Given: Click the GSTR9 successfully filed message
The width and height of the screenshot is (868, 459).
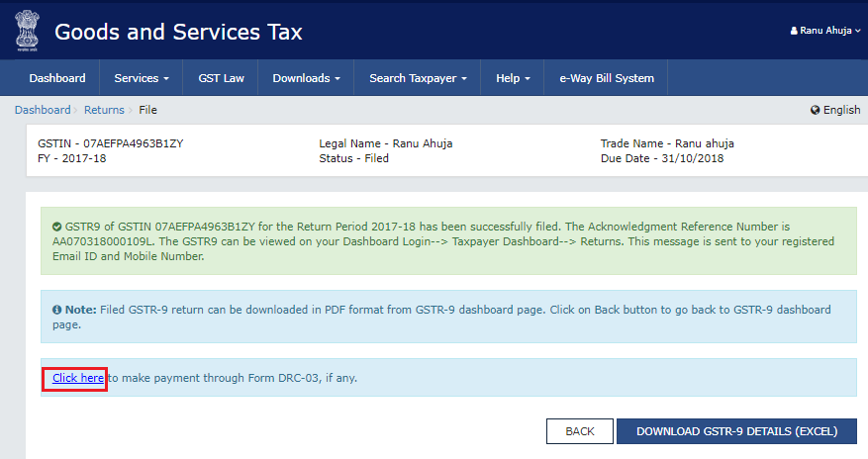Looking at the screenshot, I should click(x=448, y=241).
